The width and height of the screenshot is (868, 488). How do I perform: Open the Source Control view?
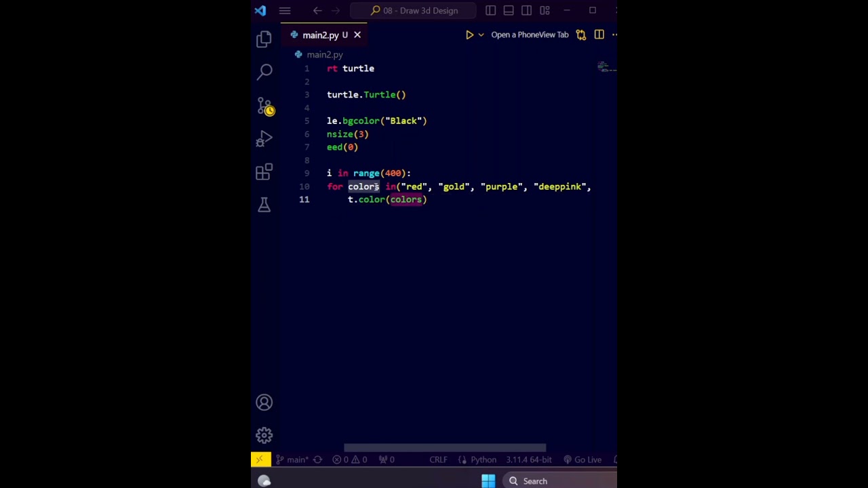tap(264, 106)
